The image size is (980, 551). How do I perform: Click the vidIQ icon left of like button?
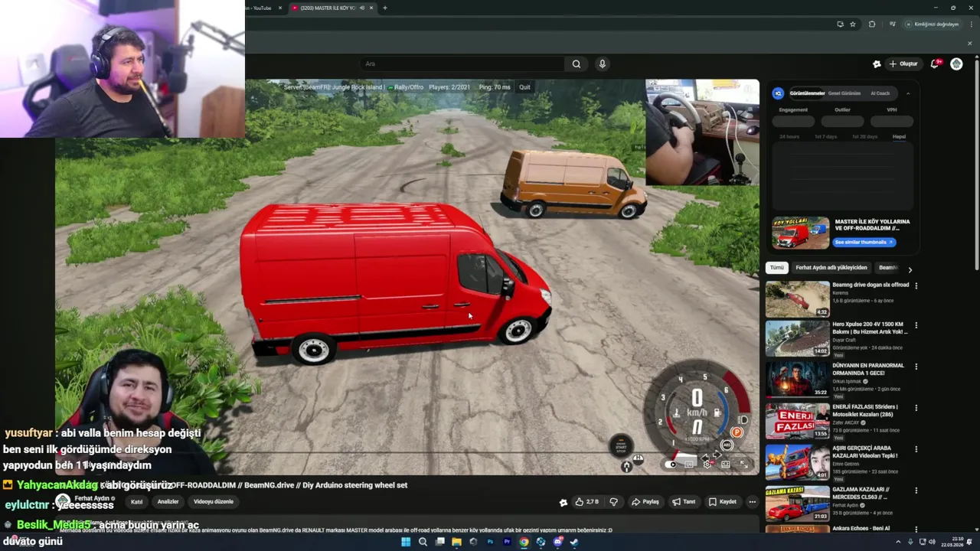click(x=563, y=503)
